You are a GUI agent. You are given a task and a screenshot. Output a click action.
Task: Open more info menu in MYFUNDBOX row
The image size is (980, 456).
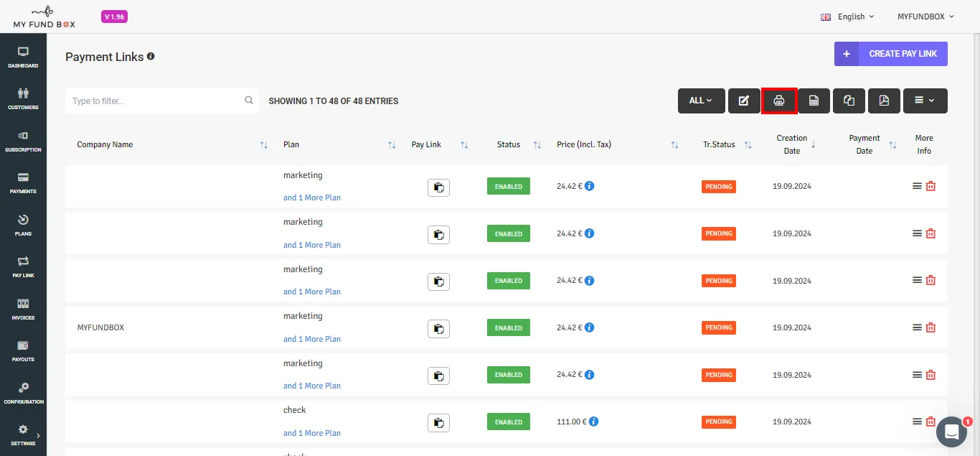916,327
